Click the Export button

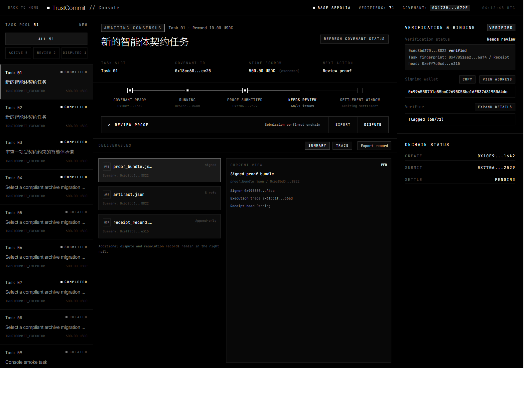click(x=343, y=125)
